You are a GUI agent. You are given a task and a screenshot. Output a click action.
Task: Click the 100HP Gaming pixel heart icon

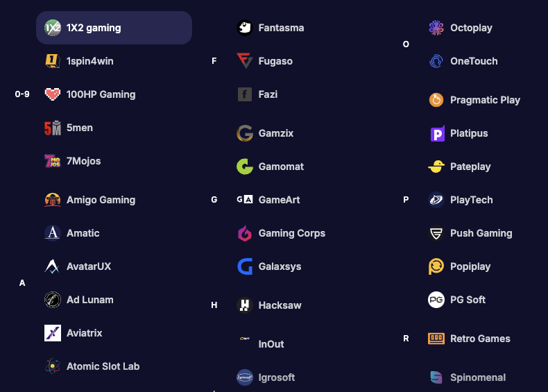53,94
